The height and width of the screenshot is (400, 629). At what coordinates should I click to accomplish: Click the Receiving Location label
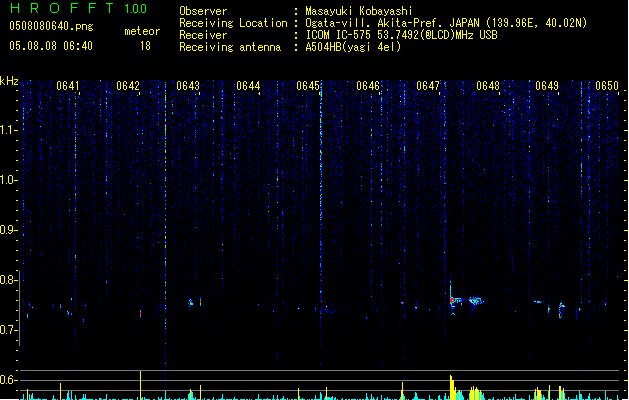[233, 23]
